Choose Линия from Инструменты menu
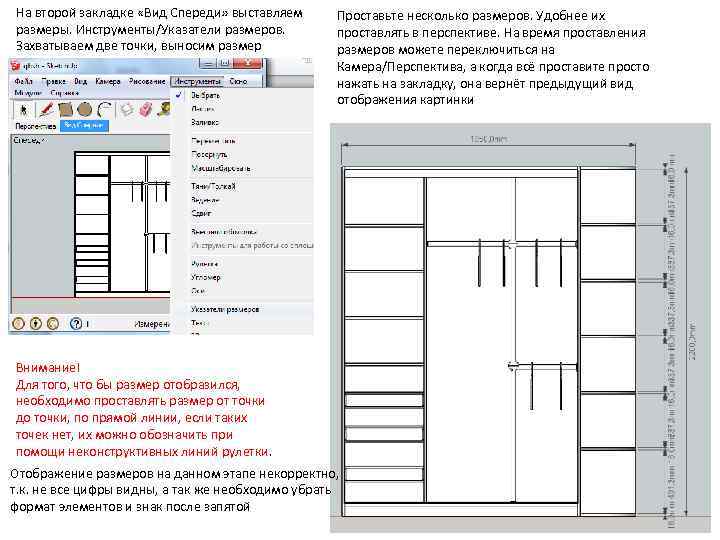This screenshot has width=720, height=540. pos(202,109)
